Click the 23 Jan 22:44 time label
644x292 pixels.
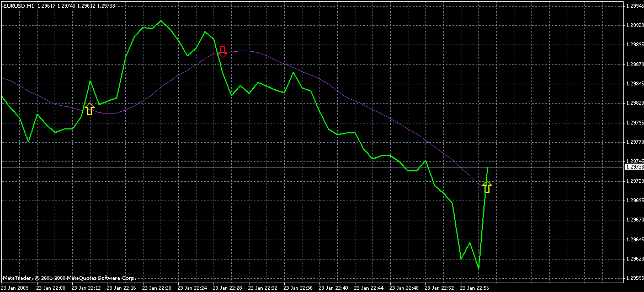click(x=368, y=288)
